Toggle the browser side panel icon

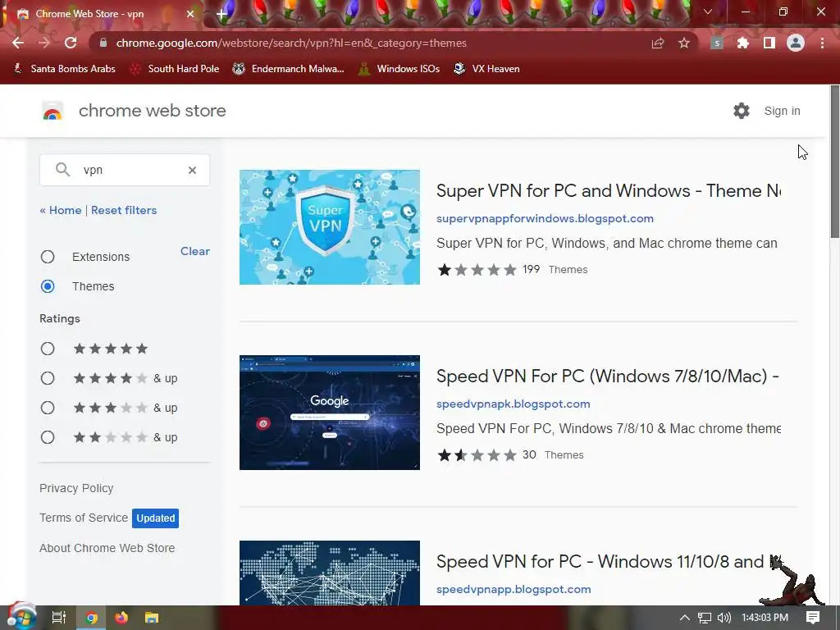tap(769, 43)
